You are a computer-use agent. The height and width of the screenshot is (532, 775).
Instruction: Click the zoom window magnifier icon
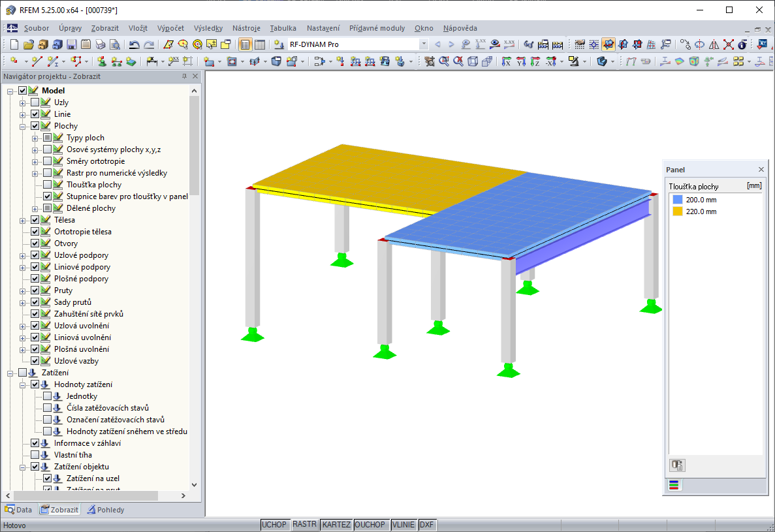[444, 61]
